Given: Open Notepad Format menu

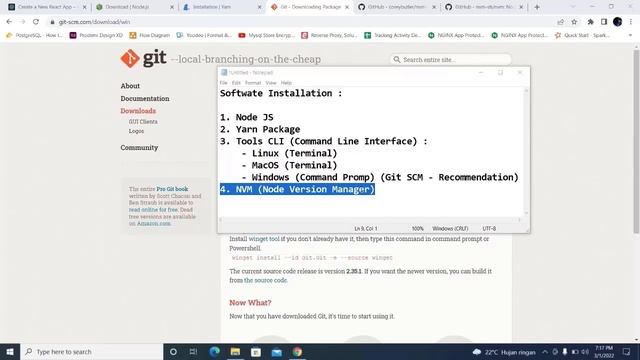Looking at the screenshot, I should 253,83.
